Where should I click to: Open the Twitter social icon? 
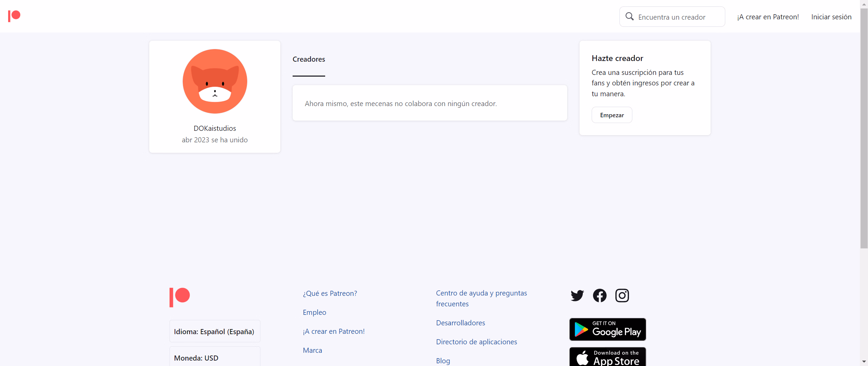tap(577, 296)
